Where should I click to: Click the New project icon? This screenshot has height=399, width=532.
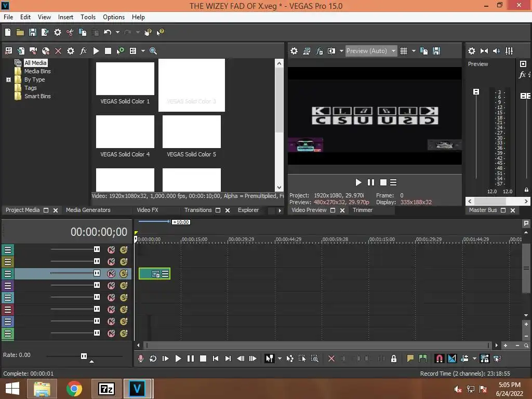[x=8, y=32]
